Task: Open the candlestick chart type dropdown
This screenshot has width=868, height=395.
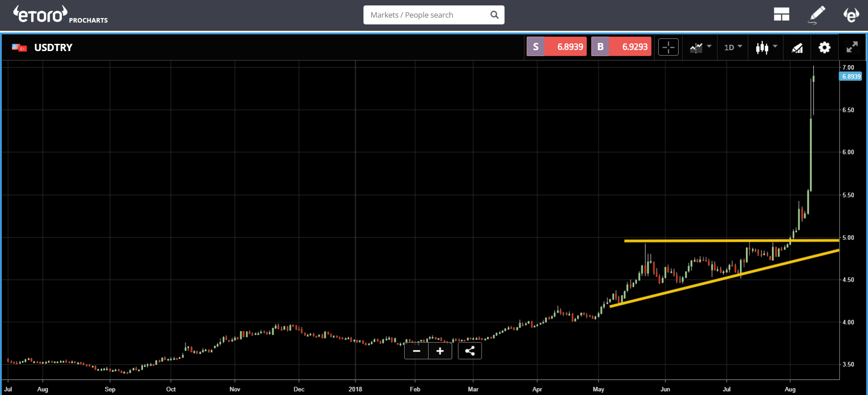Action: (766, 47)
